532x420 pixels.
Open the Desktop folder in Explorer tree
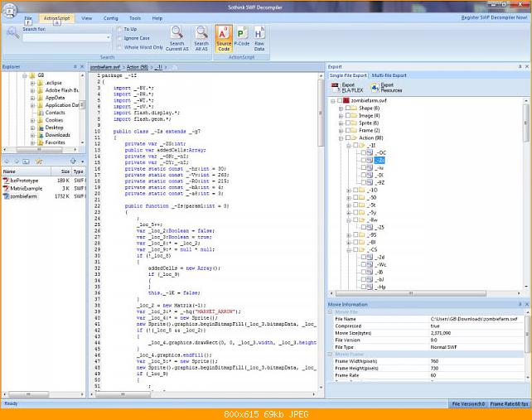coord(54,128)
